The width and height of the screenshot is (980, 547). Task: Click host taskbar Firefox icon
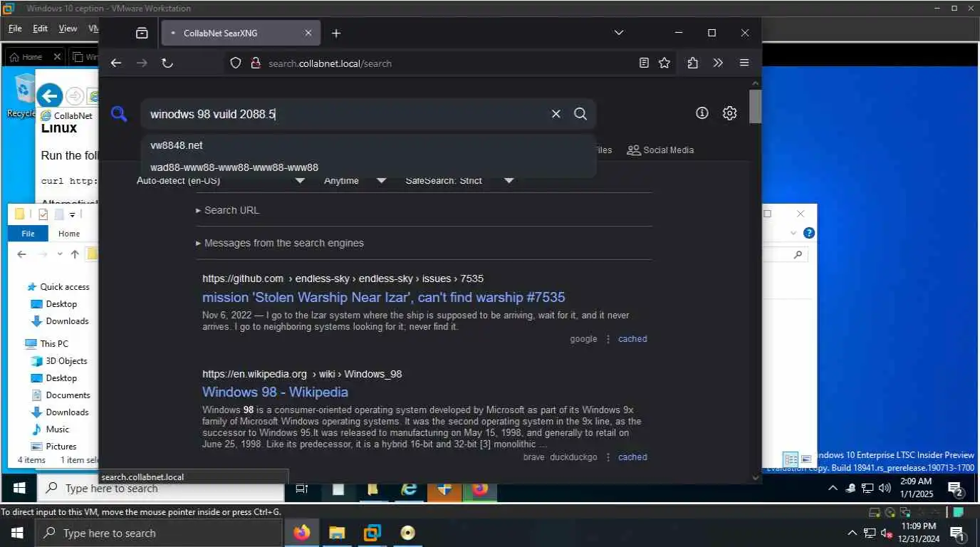[302, 533]
